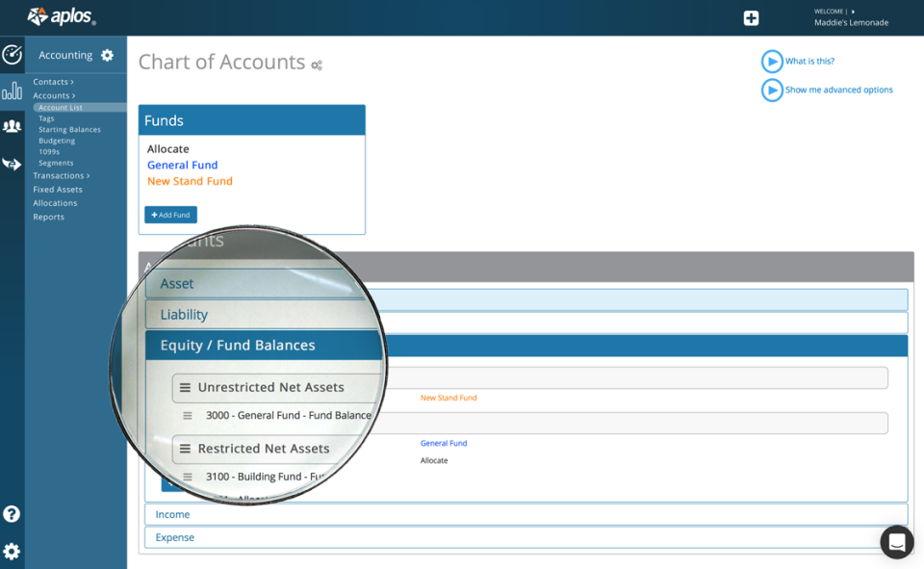Open the people group icon in sidebar
Image resolution: width=924 pixels, height=569 pixels.
[12, 126]
